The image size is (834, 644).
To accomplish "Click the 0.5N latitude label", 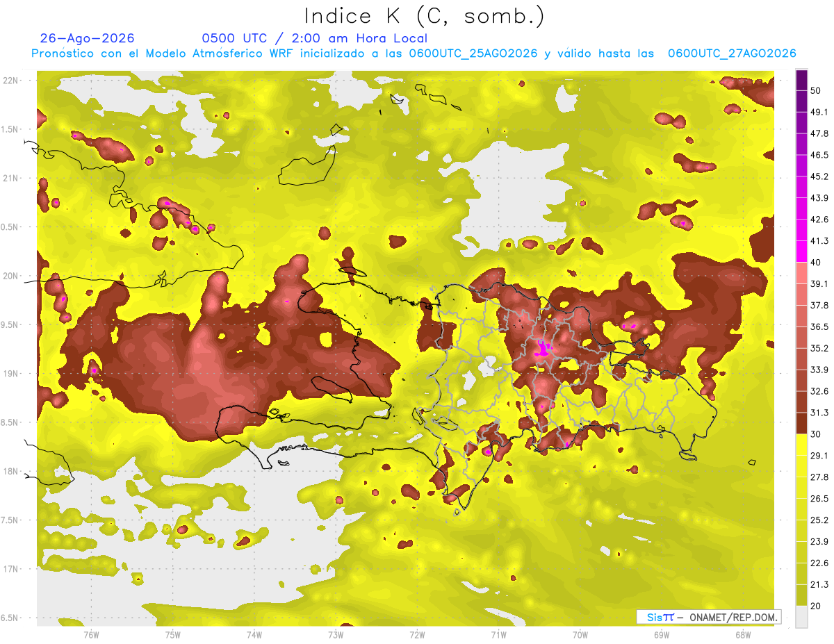I will [10, 226].
